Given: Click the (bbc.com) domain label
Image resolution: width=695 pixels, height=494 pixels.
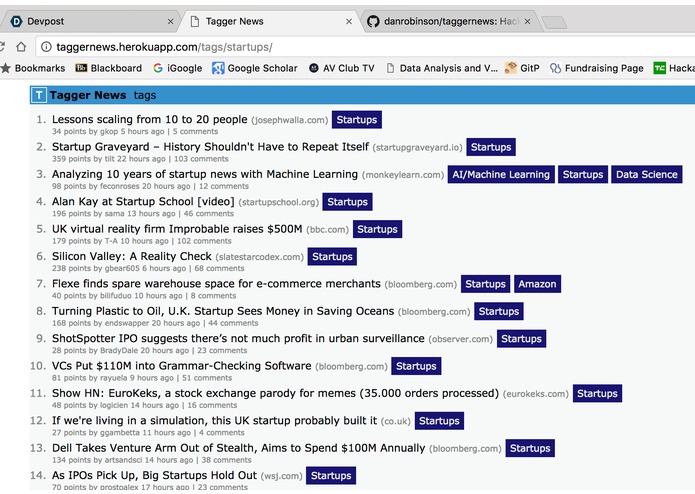Looking at the screenshot, I should [x=328, y=230].
